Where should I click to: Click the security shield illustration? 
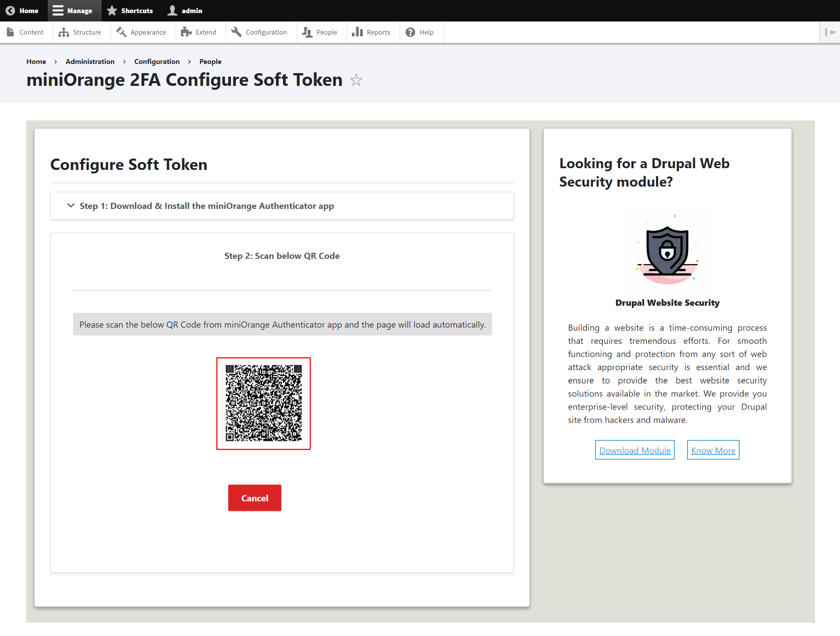pyautogui.click(x=667, y=251)
